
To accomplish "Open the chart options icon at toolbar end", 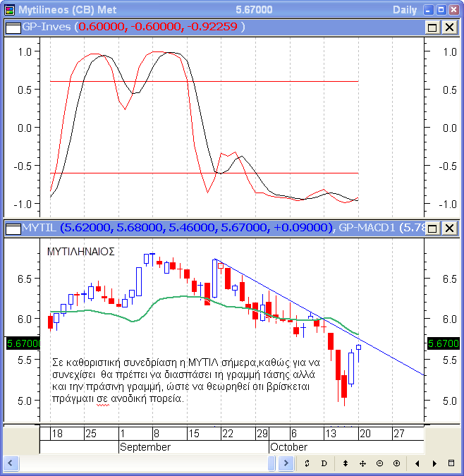I will pyautogui.click(x=452, y=463).
